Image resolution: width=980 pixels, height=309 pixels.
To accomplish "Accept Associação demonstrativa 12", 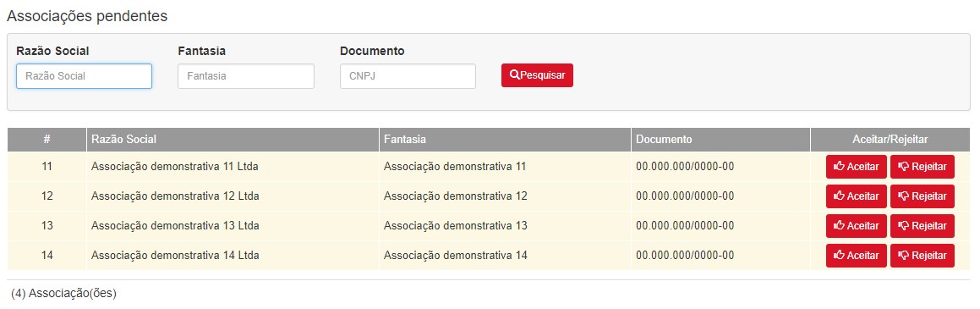I will click(857, 196).
